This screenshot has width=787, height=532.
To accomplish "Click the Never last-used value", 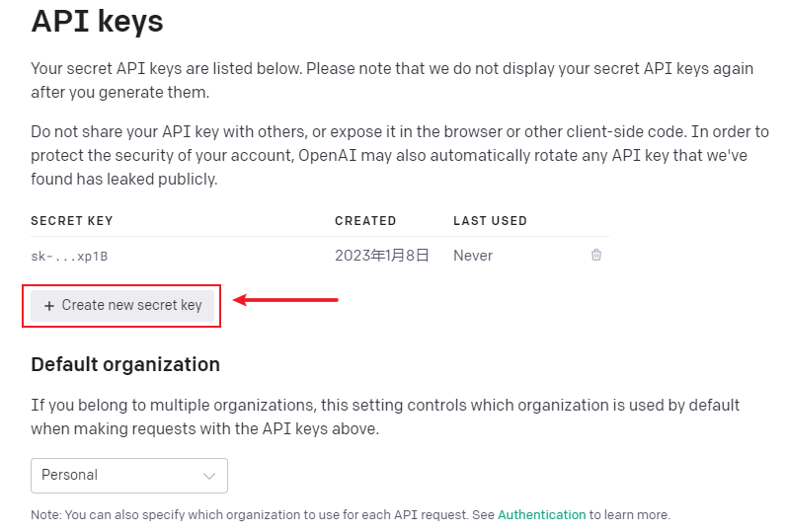I will (473, 256).
